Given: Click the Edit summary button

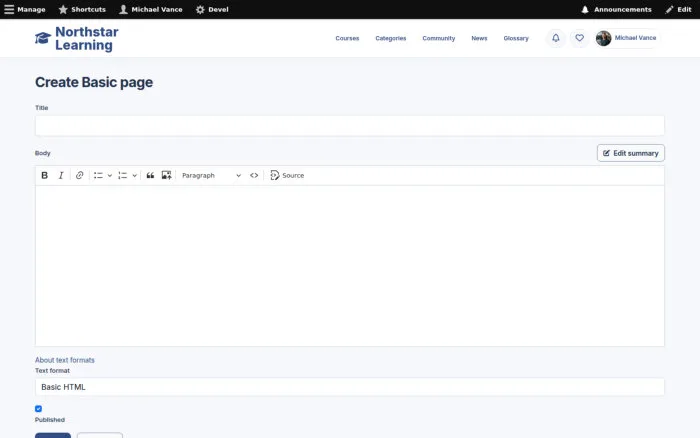Looking at the screenshot, I should pyautogui.click(x=631, y=153).
